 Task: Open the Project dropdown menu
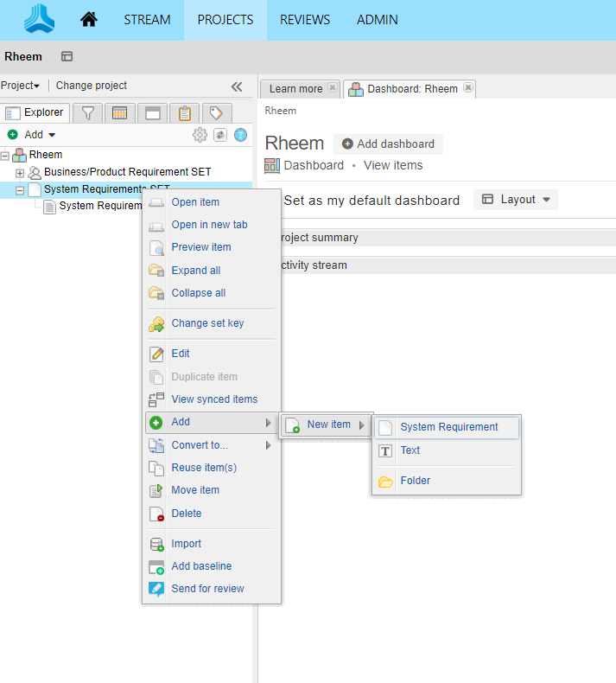coord(20,86)
